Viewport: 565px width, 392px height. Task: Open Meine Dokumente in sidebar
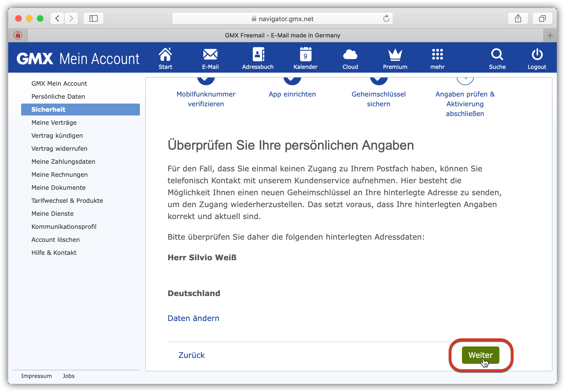(x=58, y=188)
